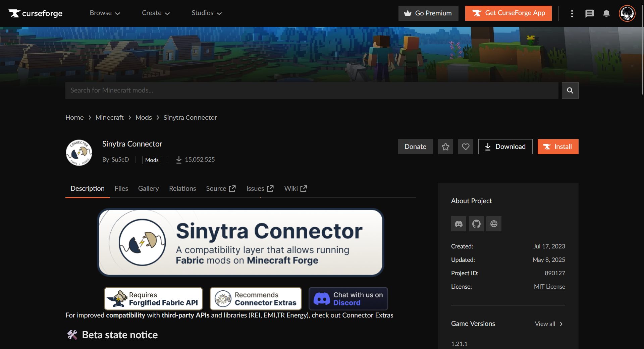The width and height of the screenshot is (644, 349).
Task: Open the messages chat icon
Action: [589, 13]
